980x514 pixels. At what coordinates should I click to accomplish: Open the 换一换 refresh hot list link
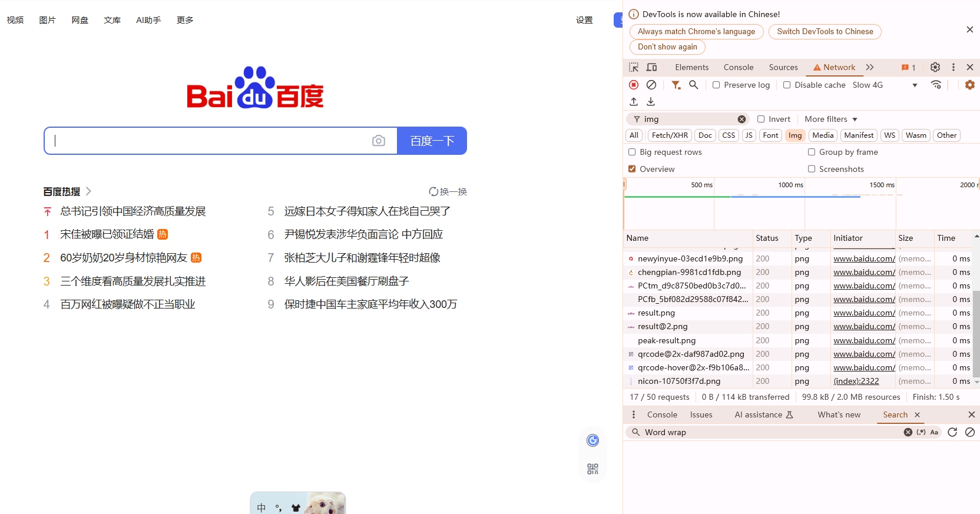point(448,191)
